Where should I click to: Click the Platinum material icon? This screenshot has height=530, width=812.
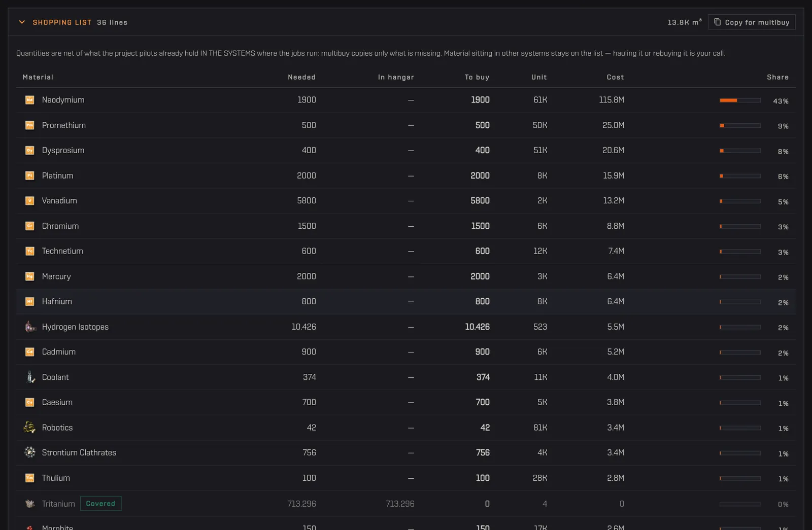[30, 175]
